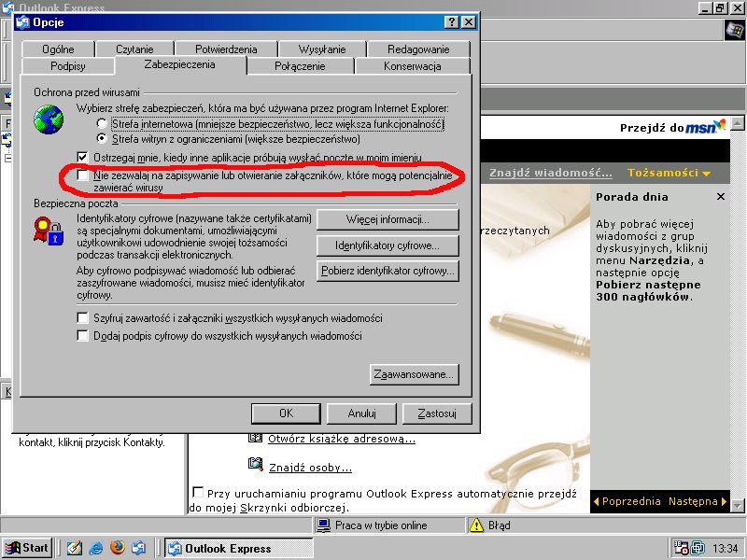Open the Znajdź osoby link
Image resolution: width=747 pixels, height=560 pixels.
pyautogui.click(x=310, y=468)
